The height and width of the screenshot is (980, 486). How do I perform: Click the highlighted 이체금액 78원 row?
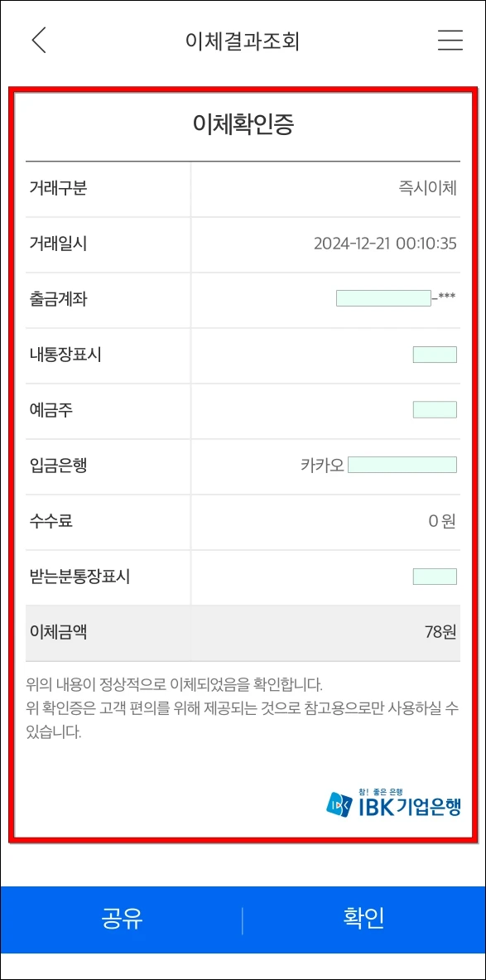tap(243, 630)
